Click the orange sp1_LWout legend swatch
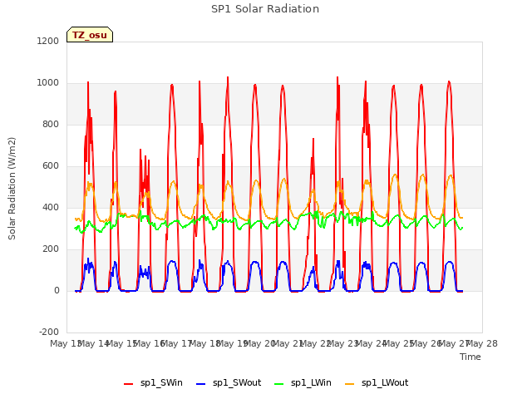The width and height of the screenshot is (532, 399). coord(349,384)
